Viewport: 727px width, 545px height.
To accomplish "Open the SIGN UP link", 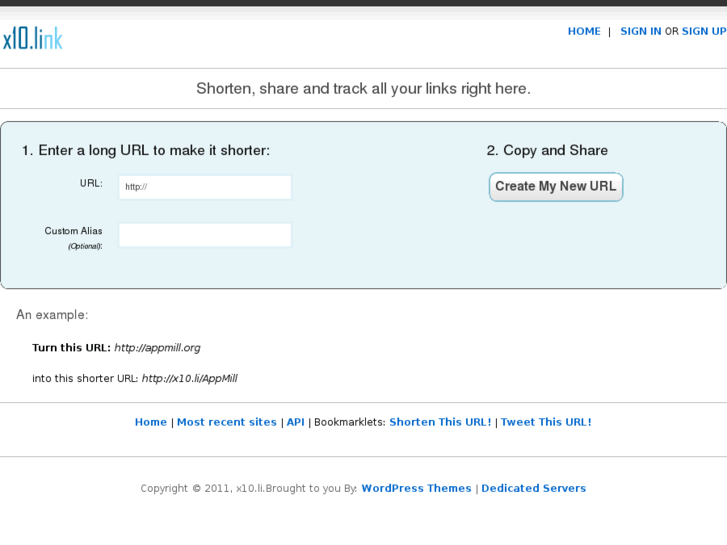I will (x=704, y=32).
